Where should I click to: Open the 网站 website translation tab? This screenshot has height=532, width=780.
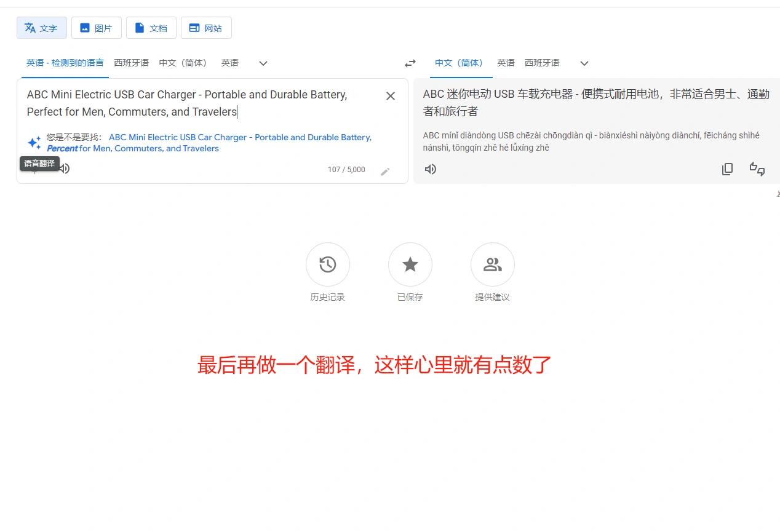click(206, 28)
